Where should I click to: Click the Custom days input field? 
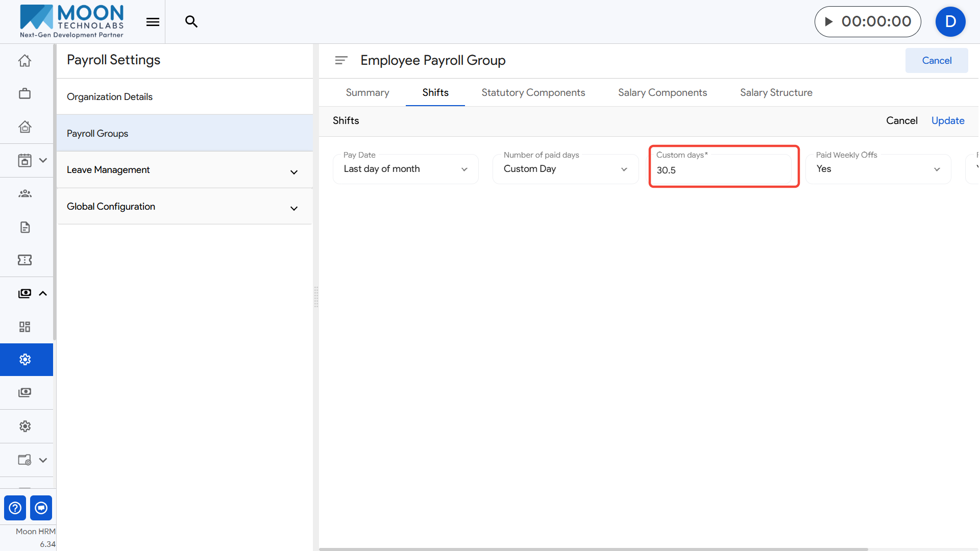pyautogui.click(x=721, y=170)
